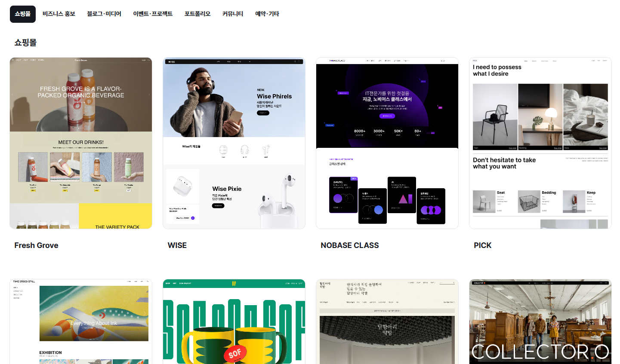Open the Fresh Grove template preview
Viewport: 620px width, 364px height.
[x=81, y=143]
